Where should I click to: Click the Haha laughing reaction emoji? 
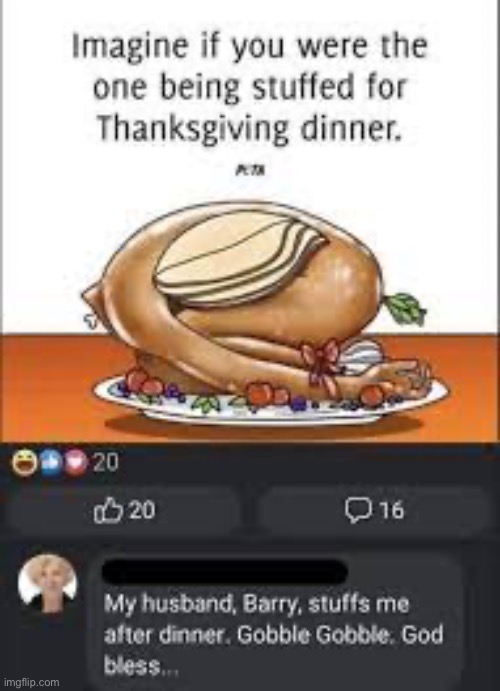[24, 464]
